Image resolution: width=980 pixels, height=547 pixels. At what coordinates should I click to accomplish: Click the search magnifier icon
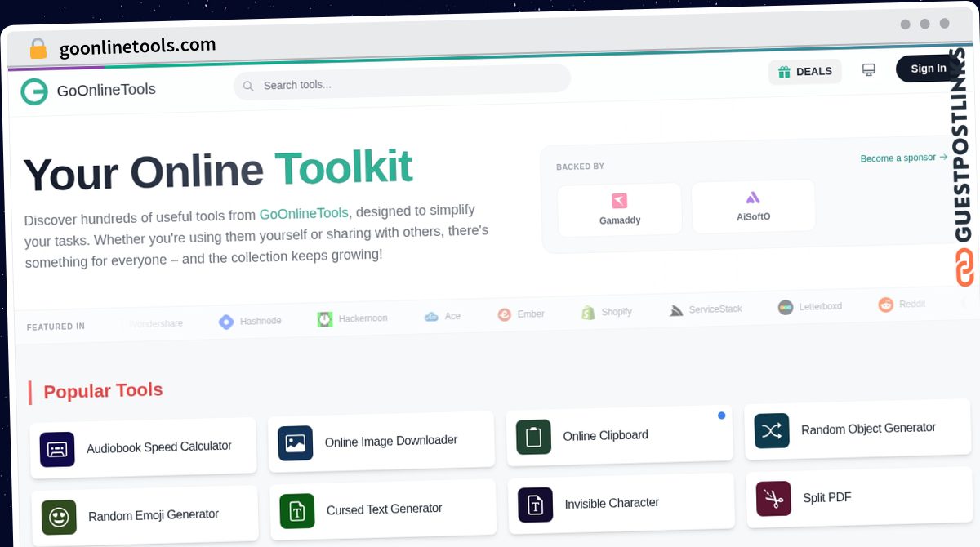coord(248,86)
